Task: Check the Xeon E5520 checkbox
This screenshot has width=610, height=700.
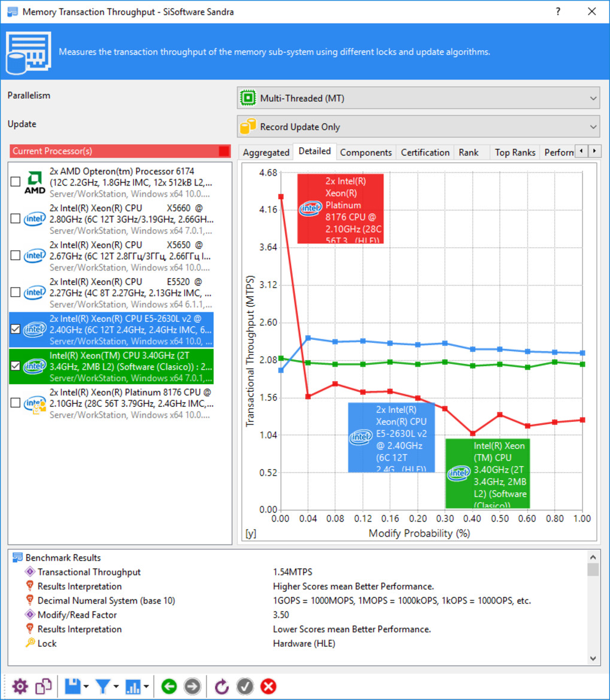Action: coord(16,293)
